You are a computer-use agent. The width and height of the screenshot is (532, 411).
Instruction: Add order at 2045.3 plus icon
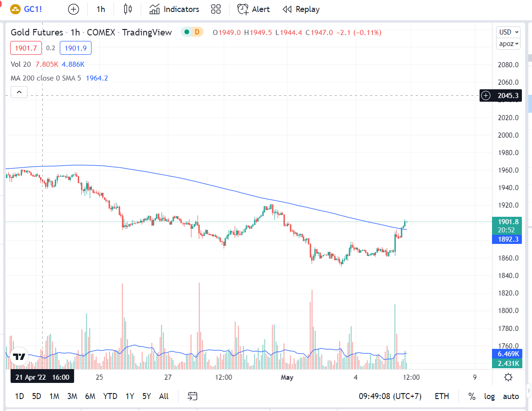(x=486, y=95)
